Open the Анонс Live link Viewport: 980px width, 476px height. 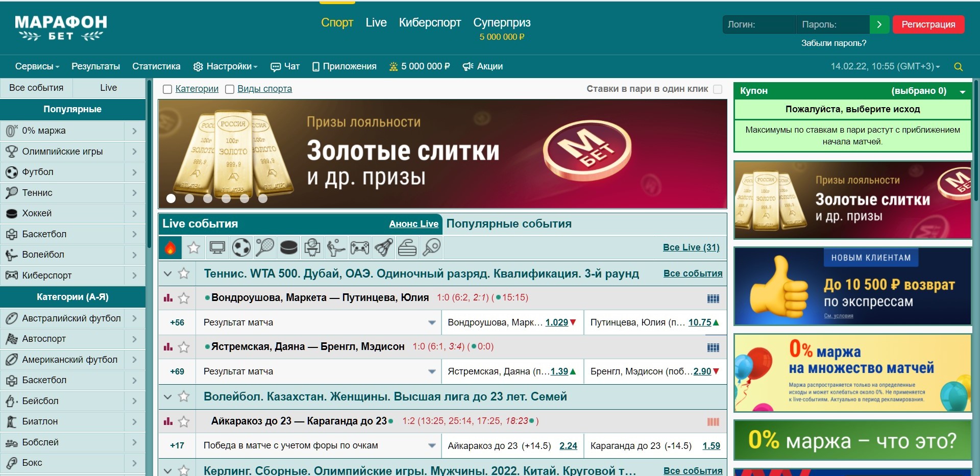(413, 224)
